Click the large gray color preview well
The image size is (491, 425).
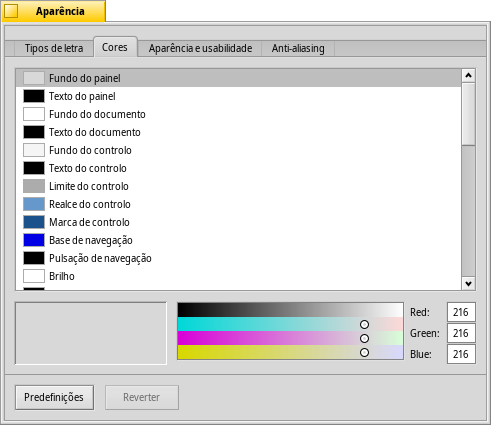(x=91, y=333)
